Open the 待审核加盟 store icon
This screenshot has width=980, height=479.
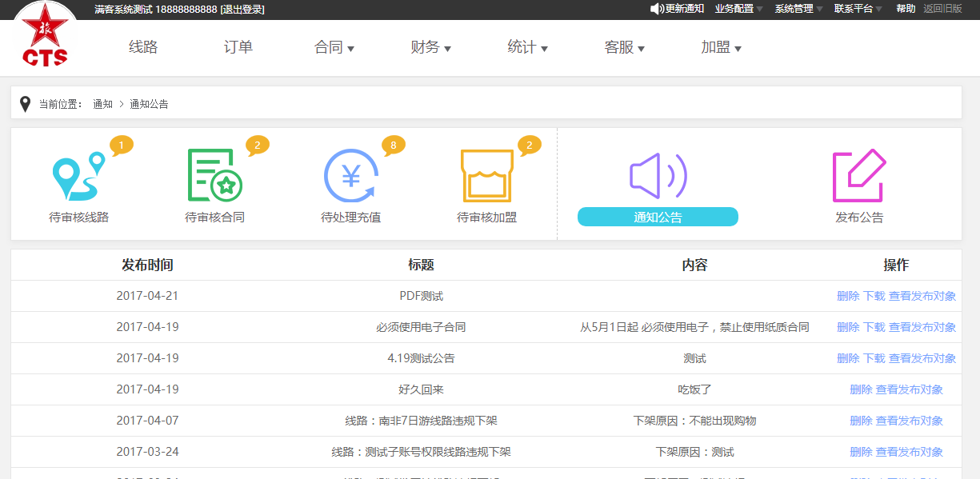(486, 176)
